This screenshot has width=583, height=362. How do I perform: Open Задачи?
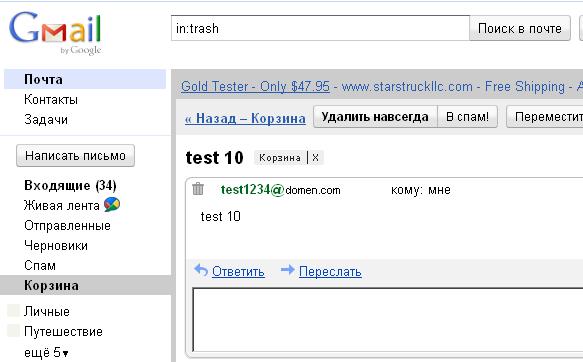coord(46,120)
